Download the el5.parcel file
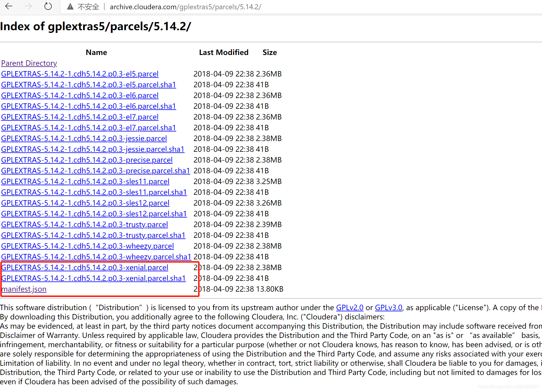 [80, 74]
